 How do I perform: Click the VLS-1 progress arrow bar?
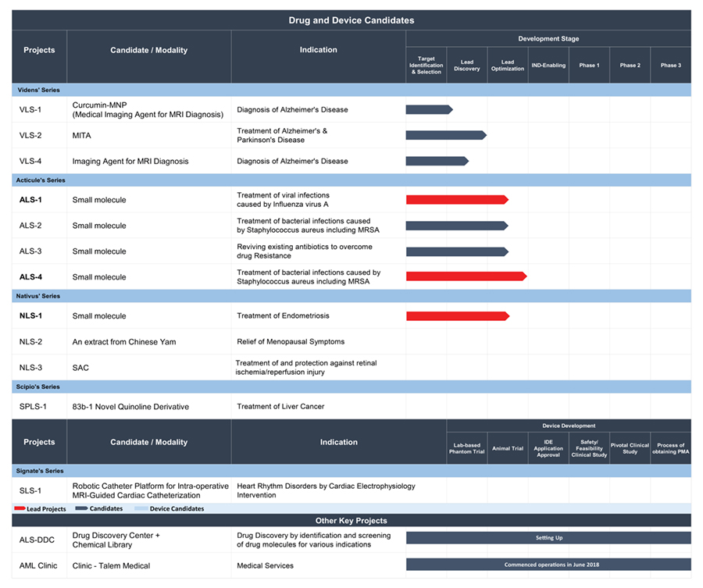[x=429, y=109]
